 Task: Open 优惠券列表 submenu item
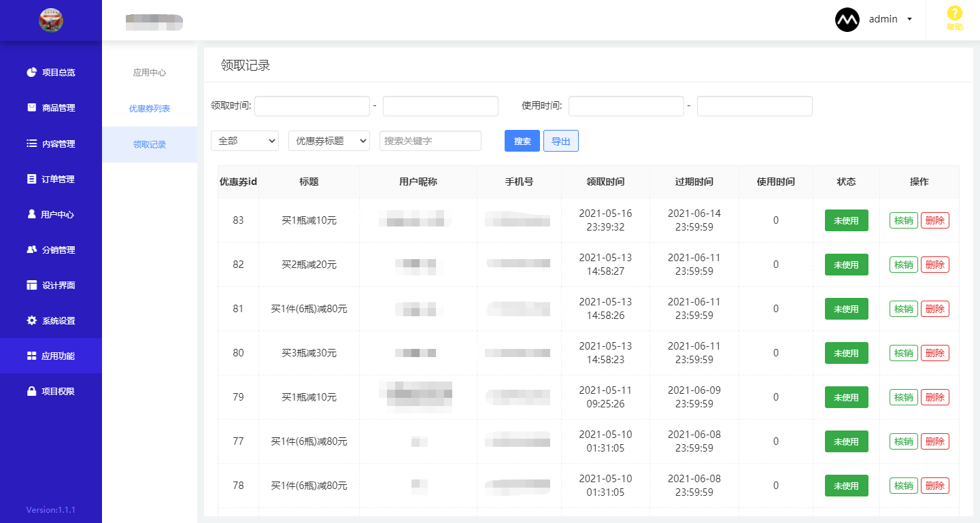(150, 109)
